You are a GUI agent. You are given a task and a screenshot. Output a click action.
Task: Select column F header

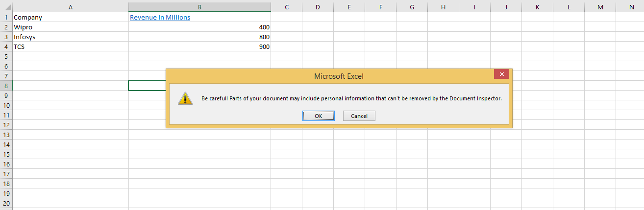coord(380,6)
